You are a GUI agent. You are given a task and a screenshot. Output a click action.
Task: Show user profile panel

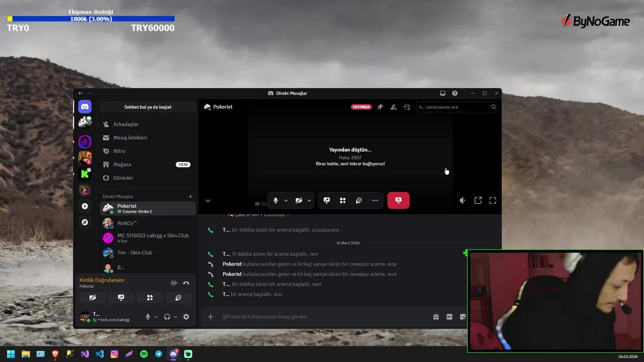(407, 107)
